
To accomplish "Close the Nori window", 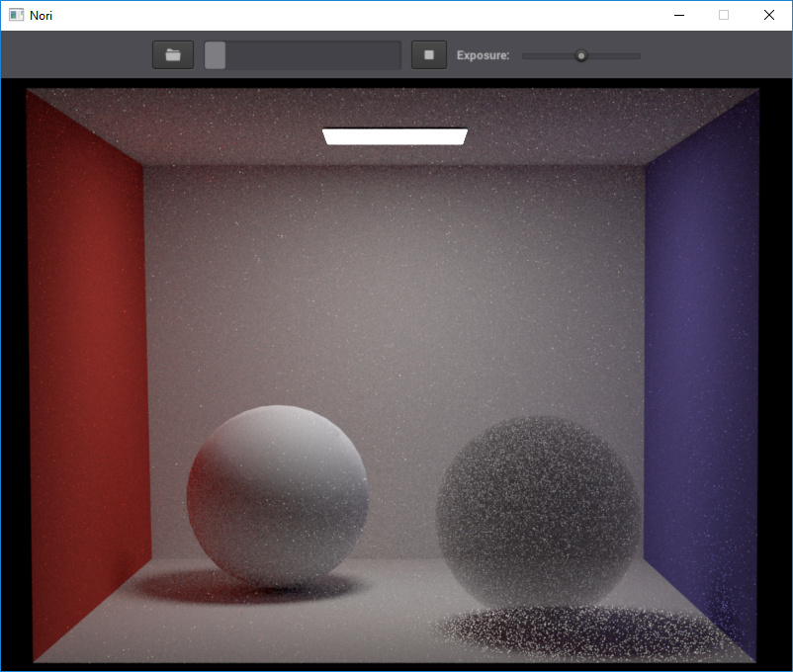I will pos(768,15).
